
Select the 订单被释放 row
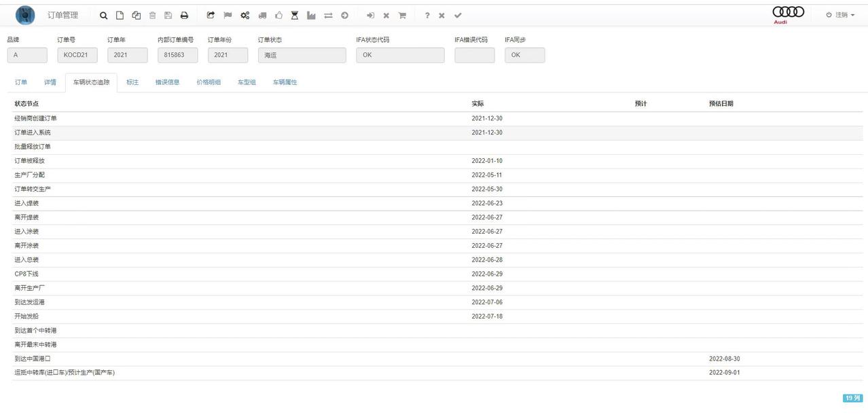(437, 161)
